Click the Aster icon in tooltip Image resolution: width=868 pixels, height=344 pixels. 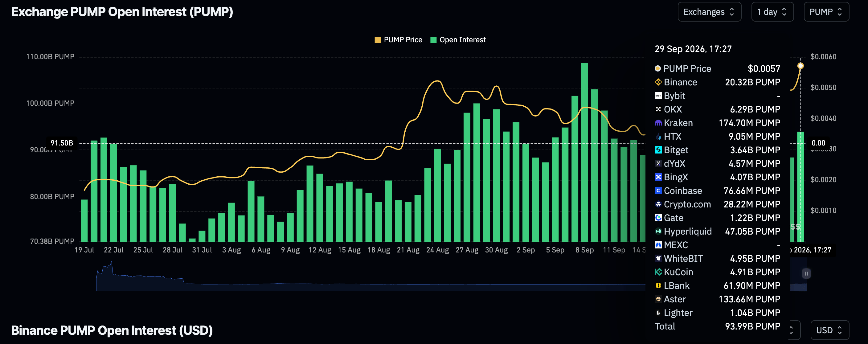click(x=658, y=299)
